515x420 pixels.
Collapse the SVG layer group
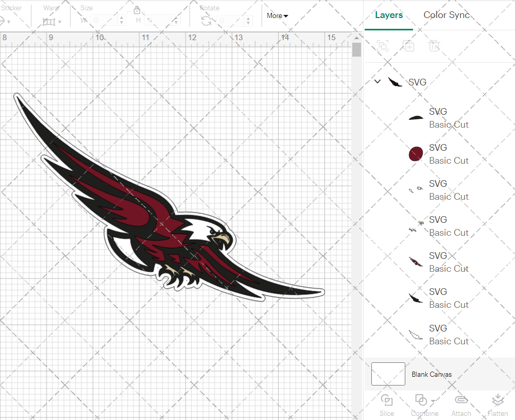tap(377, 81)
